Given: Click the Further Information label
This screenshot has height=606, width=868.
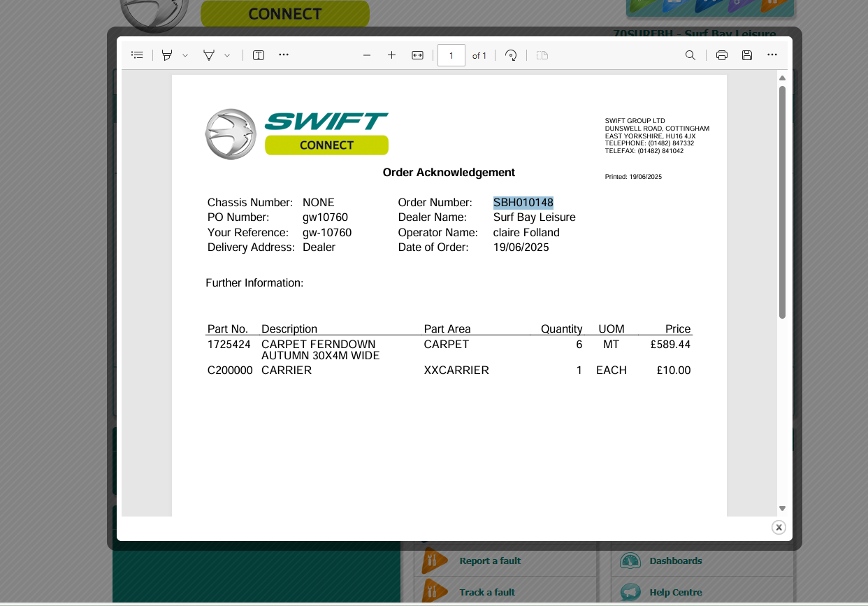Looking at the screenshot, I should pyautogui.click(x=254, y=283).
